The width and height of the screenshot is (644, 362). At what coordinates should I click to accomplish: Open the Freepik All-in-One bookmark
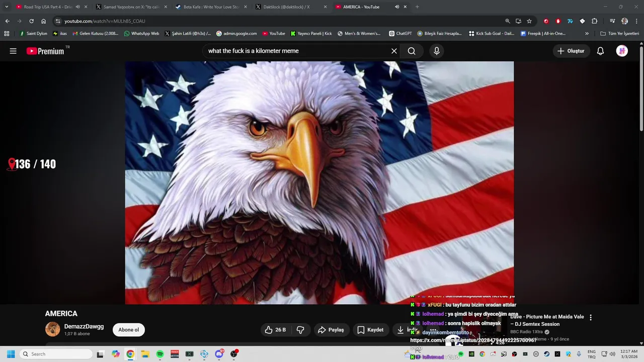[543, 34]
